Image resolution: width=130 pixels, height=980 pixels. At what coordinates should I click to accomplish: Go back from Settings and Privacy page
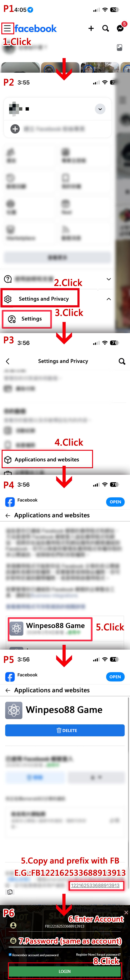[x=8, y=361]
